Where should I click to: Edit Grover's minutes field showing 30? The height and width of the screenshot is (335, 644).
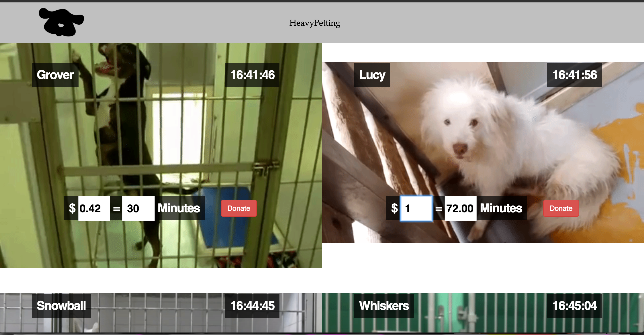click(x=138, y=208)
